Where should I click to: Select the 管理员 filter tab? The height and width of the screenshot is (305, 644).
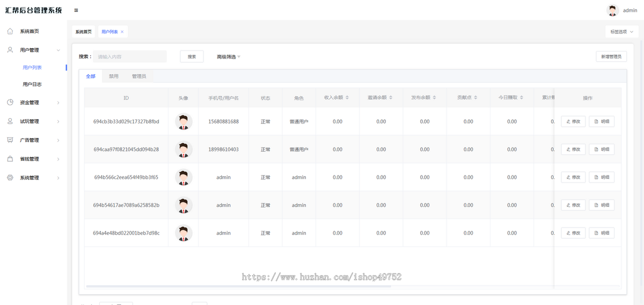[139, 76]
